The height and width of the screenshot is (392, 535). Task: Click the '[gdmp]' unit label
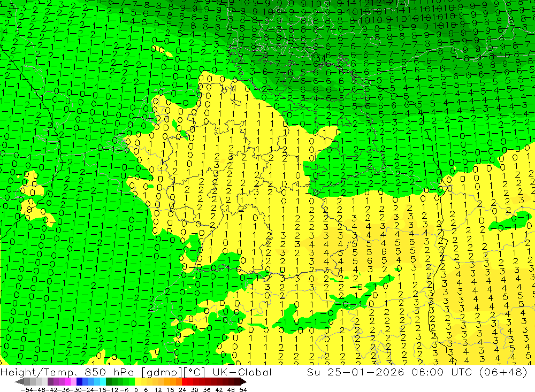[x=162, y=372]
